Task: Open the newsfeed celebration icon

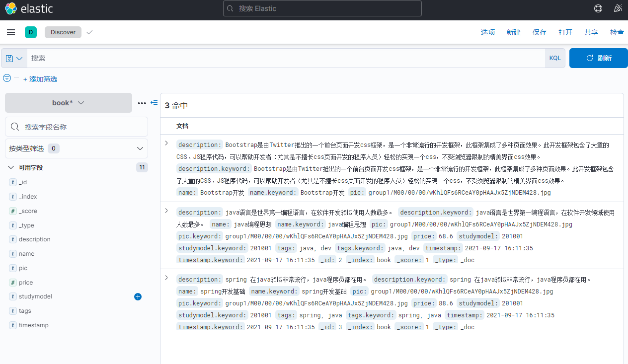Action: coord(618,8)
